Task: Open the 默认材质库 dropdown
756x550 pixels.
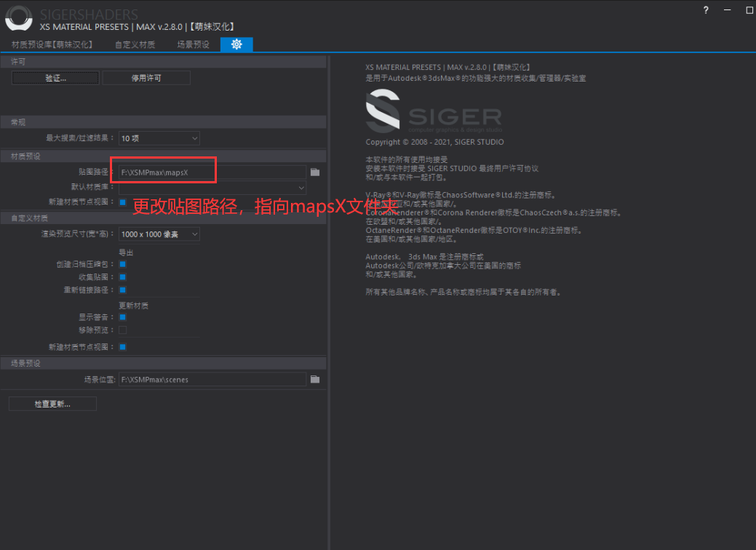Action: point(212,187)
